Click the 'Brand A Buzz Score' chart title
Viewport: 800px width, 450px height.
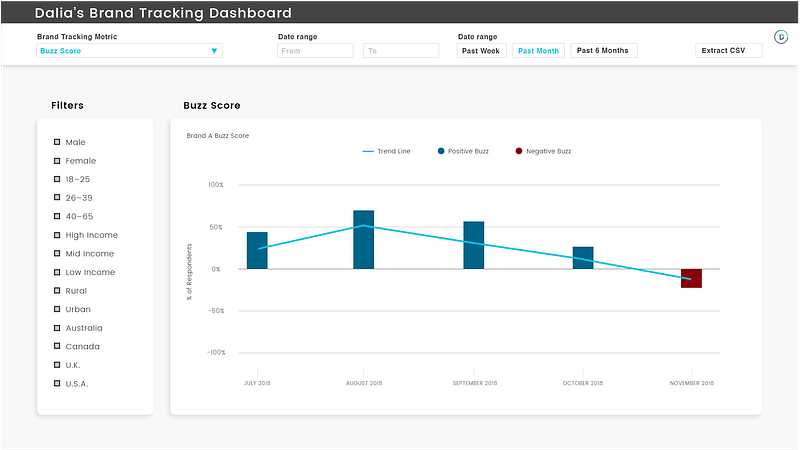tap(218, 136)
